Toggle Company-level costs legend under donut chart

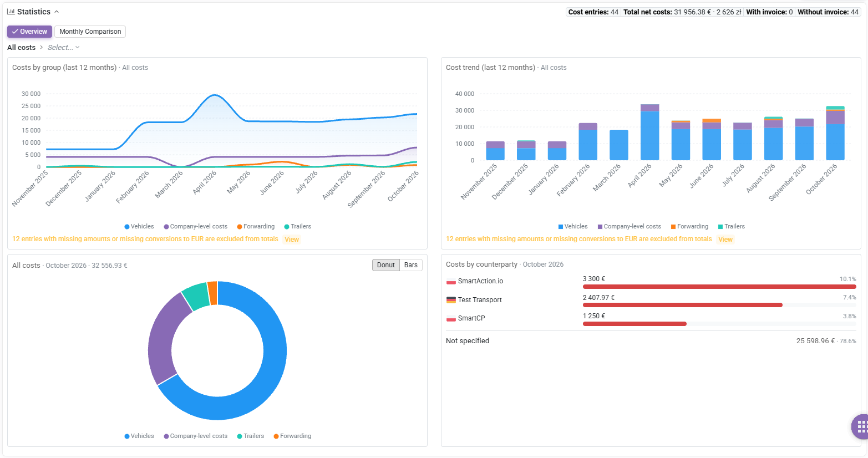[x=195, y=436]
